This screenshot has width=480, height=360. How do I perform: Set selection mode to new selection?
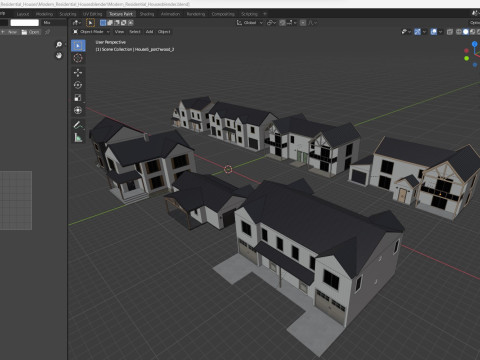103,23
